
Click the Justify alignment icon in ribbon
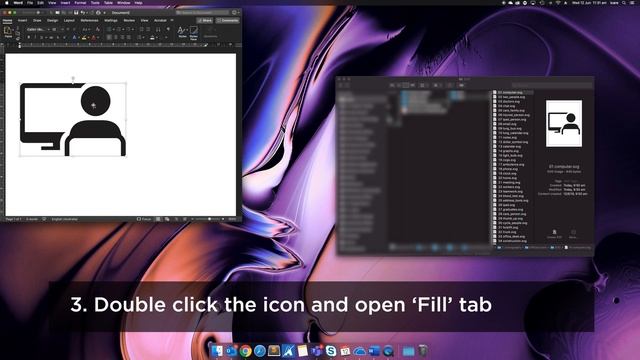(129, 37)
